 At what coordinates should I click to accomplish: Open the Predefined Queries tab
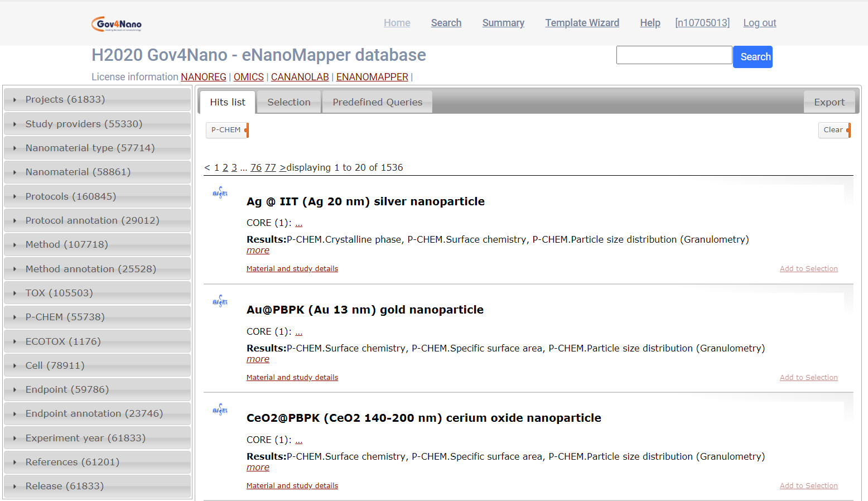coord(377,102)
